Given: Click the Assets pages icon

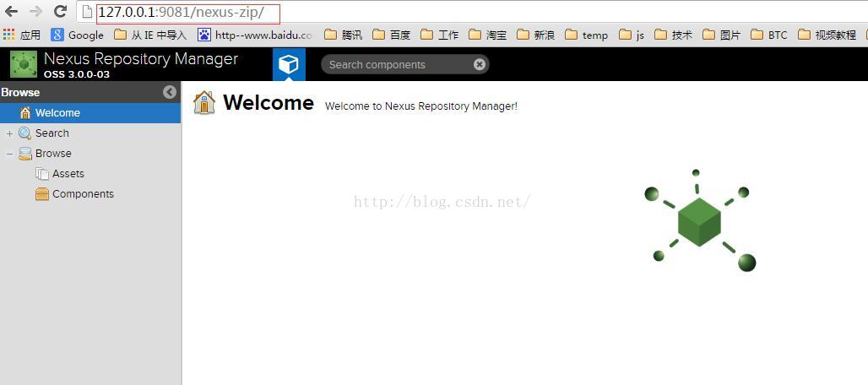Looking at the screenshot, I should 42,174.
